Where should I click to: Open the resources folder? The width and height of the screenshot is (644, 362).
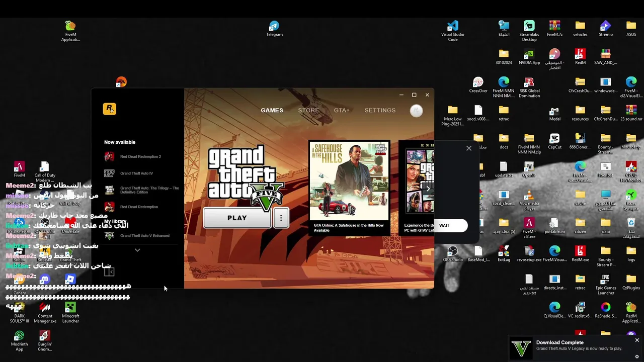click(580, 113)
